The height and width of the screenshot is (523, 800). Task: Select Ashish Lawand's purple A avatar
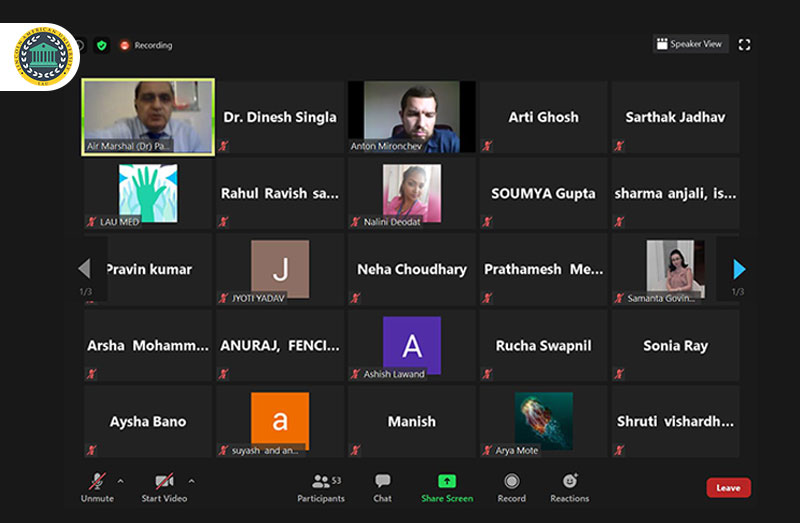click(x=412, y=345)
